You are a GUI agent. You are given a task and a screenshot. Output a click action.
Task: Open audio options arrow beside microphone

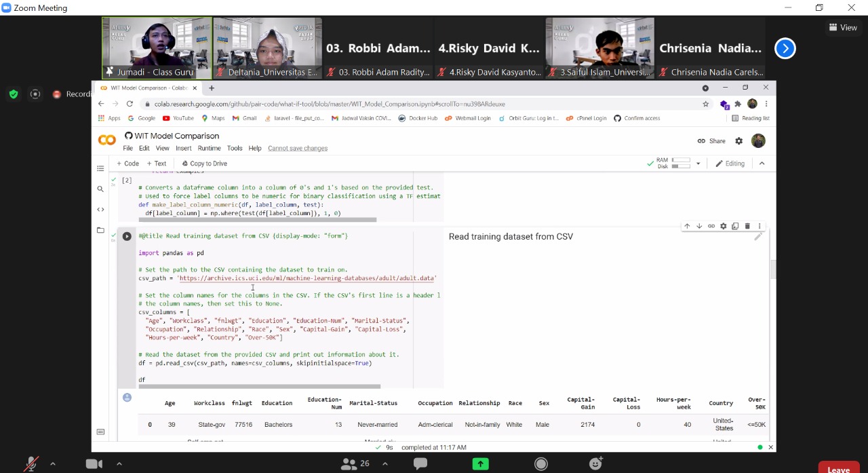[x=52, y=464]
